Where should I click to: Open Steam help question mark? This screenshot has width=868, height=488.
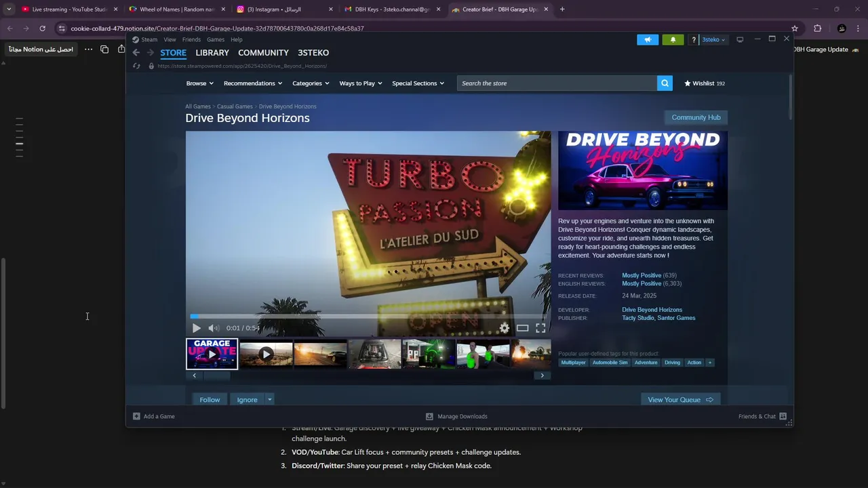pos(693,39)
